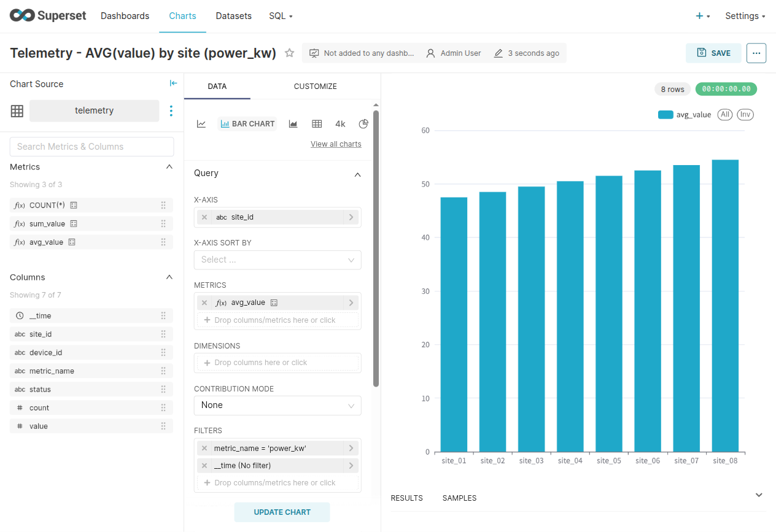The width and height of the screenshot is (776, 532).
Task: Click the chart title text
Action: 143,53
